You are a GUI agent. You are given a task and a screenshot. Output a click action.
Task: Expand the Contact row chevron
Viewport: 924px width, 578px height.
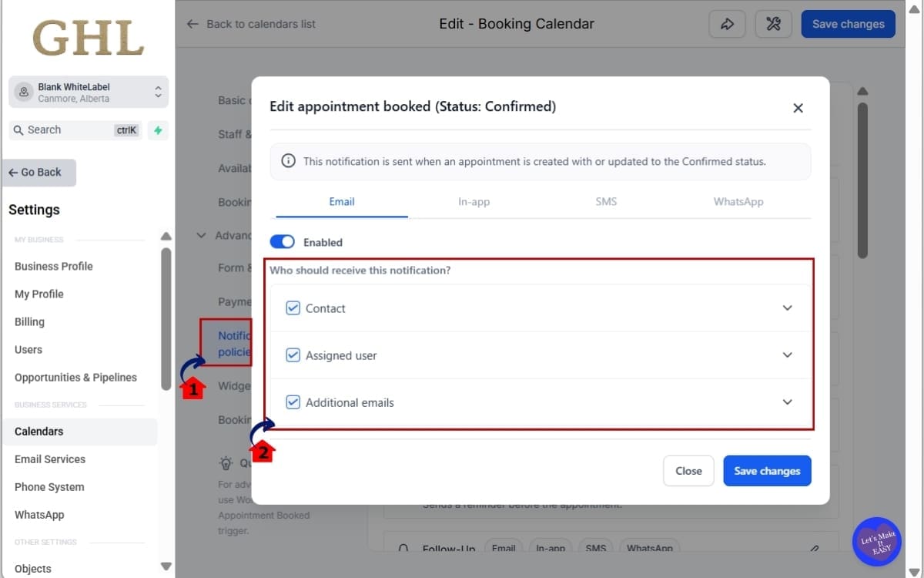[x=787, y=307]
